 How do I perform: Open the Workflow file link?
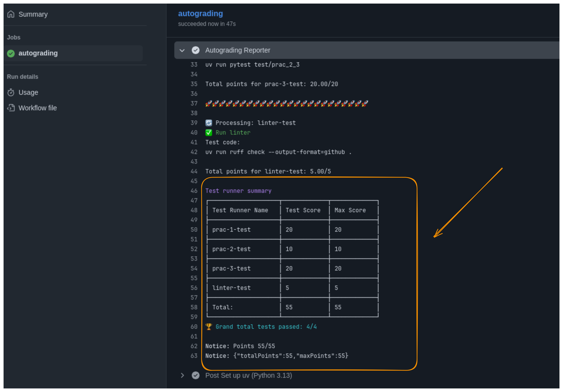38,108
